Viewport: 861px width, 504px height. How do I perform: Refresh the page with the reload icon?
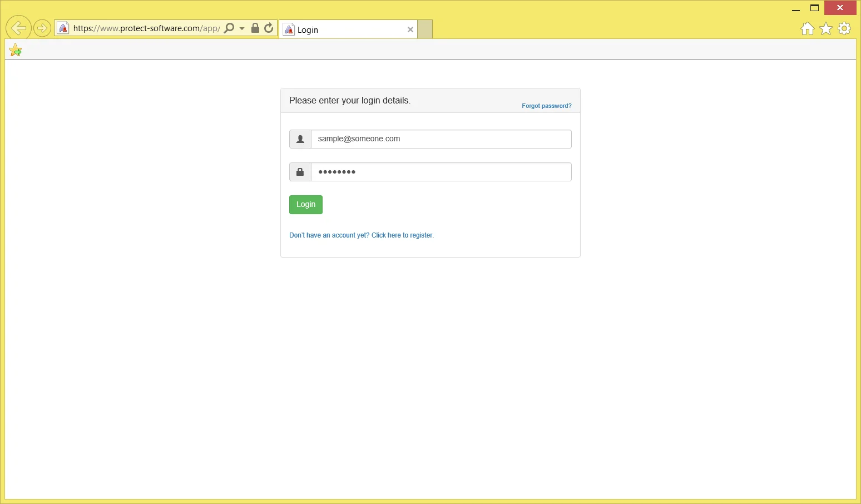(269, 28)
